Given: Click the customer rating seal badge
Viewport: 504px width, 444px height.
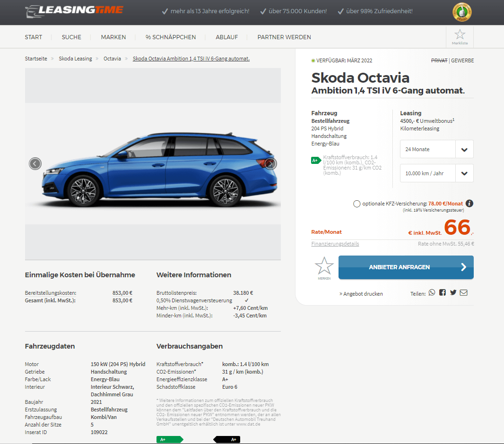Looking at the screenshot, I should (462, 13).
